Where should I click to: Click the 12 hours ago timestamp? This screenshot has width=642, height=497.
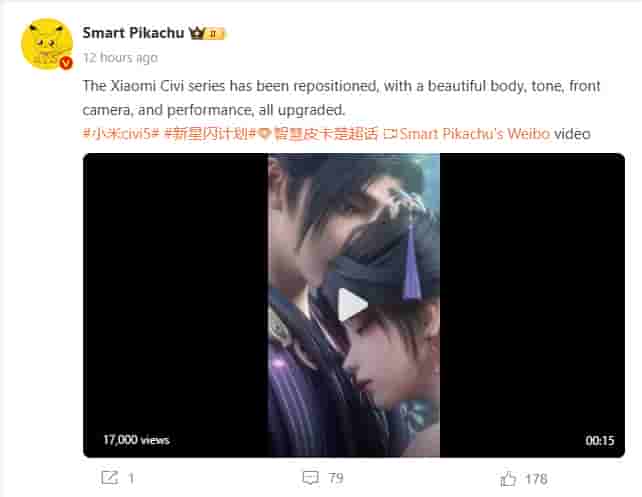120,58
